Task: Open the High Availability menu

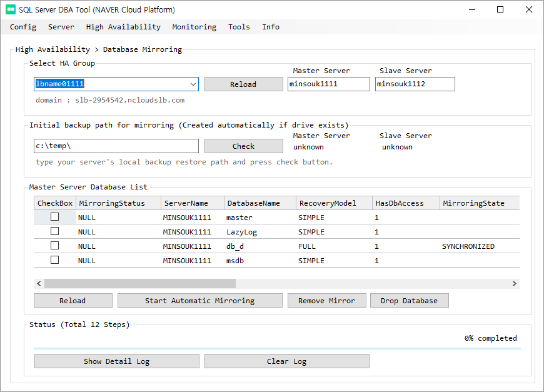Action: pos(123,27)
